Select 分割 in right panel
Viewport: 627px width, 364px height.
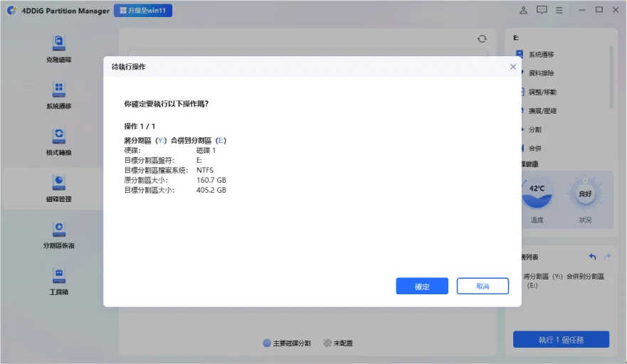click(x=535, y=129)
